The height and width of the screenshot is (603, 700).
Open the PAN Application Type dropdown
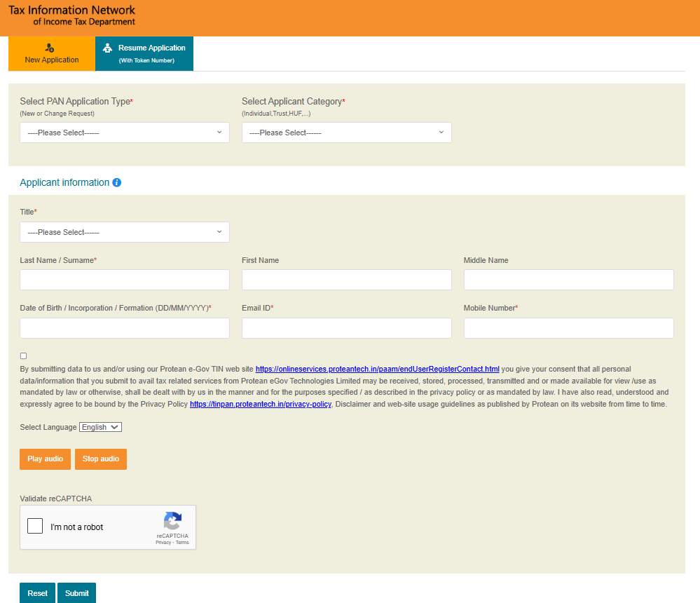coord(124,133)
